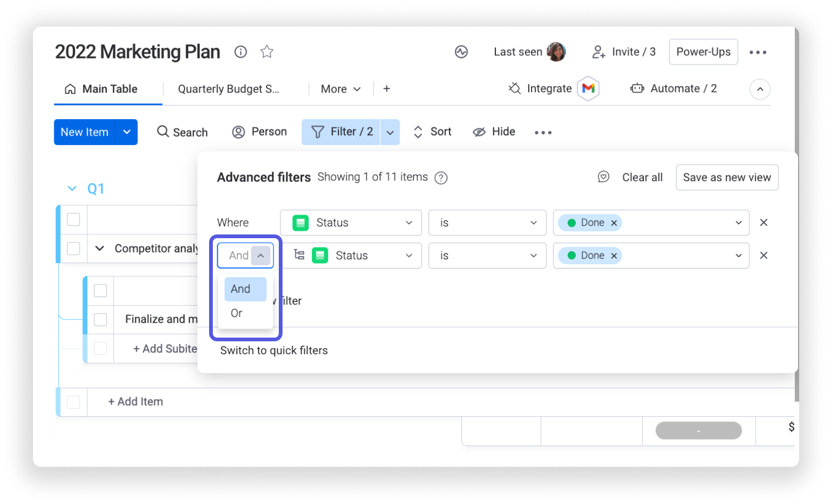The image size is (830, 504).
Task: Expand the Filter dropdown arrow
Action: click(390, 132)
